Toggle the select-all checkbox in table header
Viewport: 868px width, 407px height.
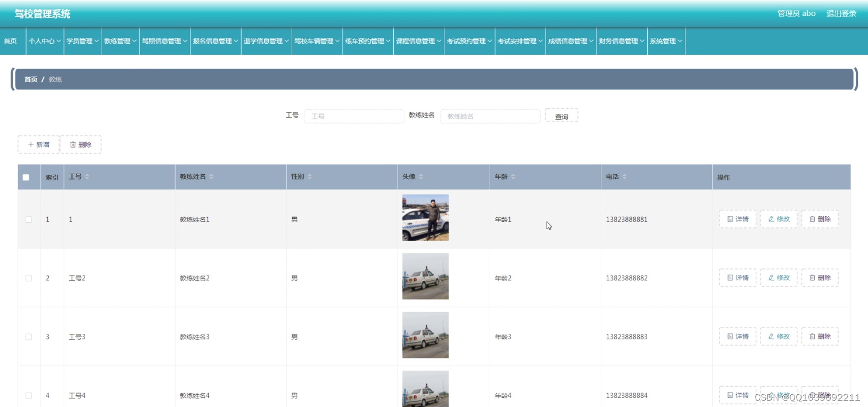click(x=26, y=177)
